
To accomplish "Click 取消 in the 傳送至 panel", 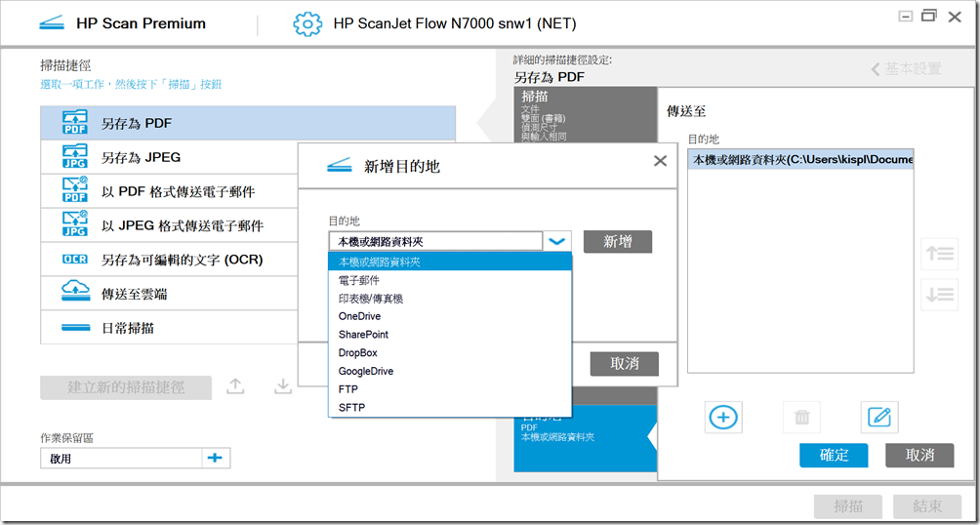I will 919,455.
